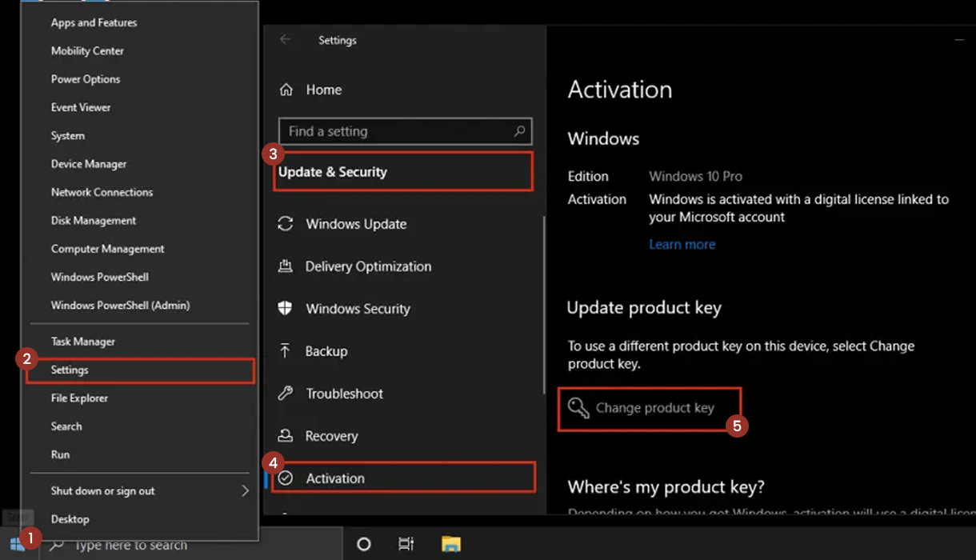This screenshot has width=976, height=560.
Task: Launch Device Manager from the menu
Action: click(x=89, y=164)
